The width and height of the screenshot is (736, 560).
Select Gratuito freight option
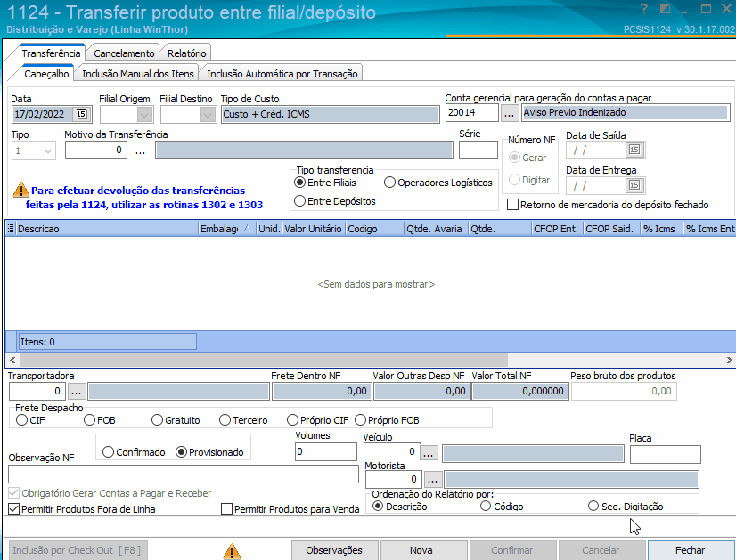tap(176, 420)
